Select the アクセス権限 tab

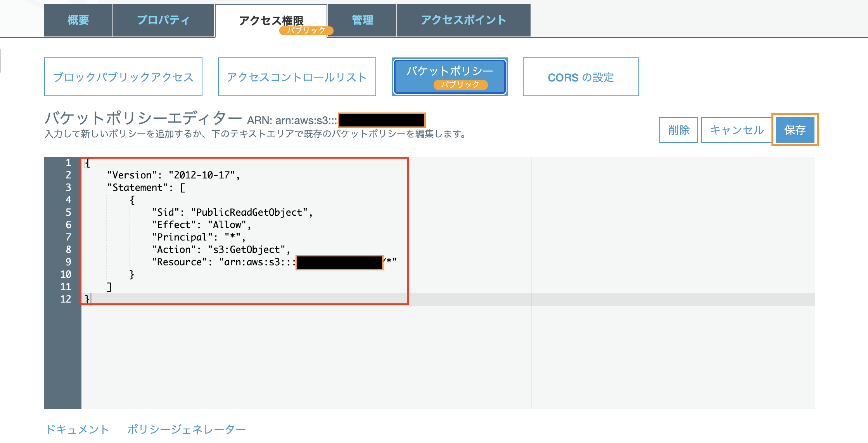pos(271,19)
